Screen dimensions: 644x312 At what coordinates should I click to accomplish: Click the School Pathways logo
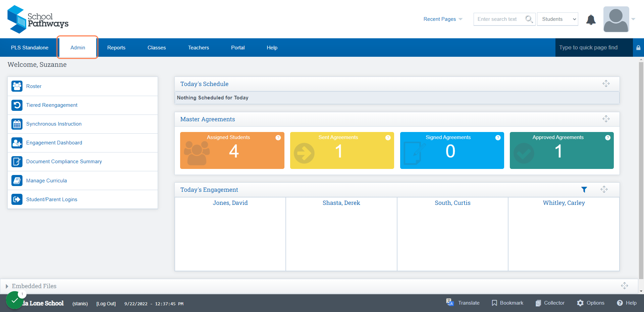click(38, 19)
